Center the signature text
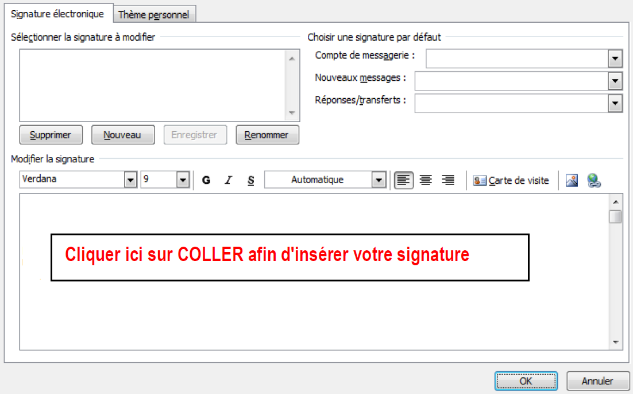This screenshot has height=394, width=633. pos(425,180)
